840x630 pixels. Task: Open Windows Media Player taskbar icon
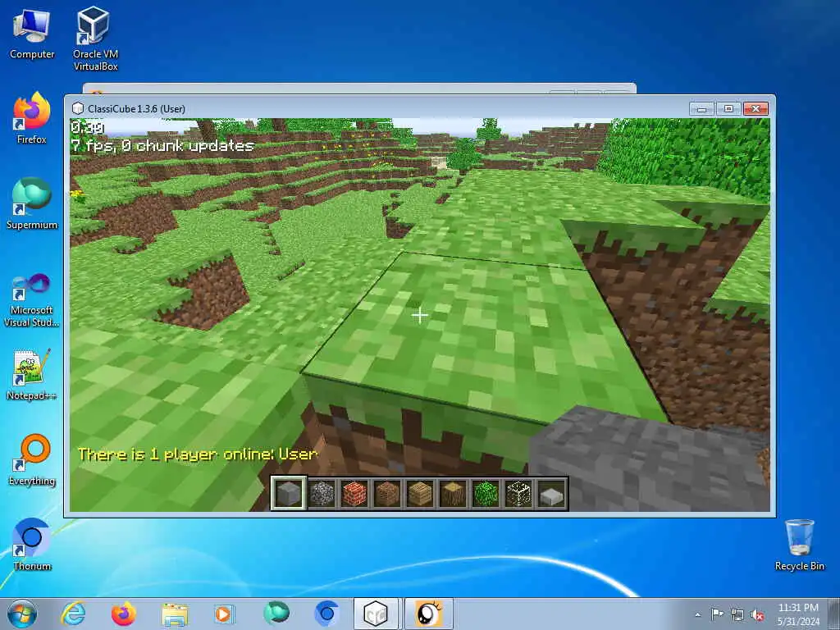point(224,614)
